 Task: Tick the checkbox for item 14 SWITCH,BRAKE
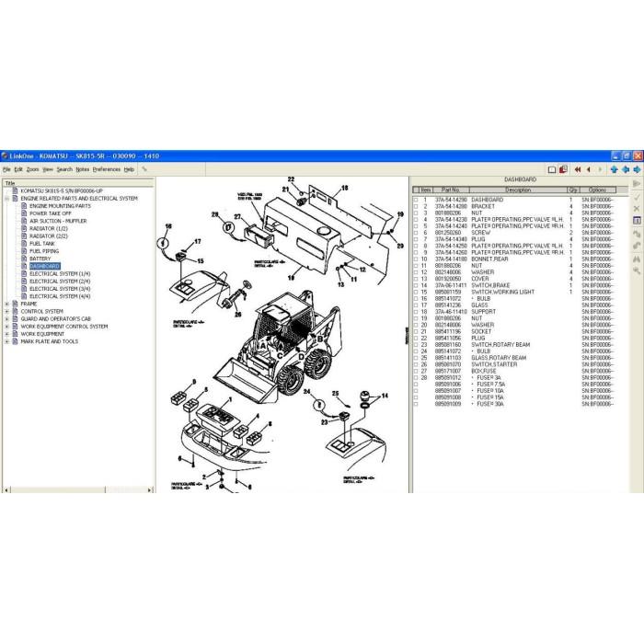tap(416, 285)
